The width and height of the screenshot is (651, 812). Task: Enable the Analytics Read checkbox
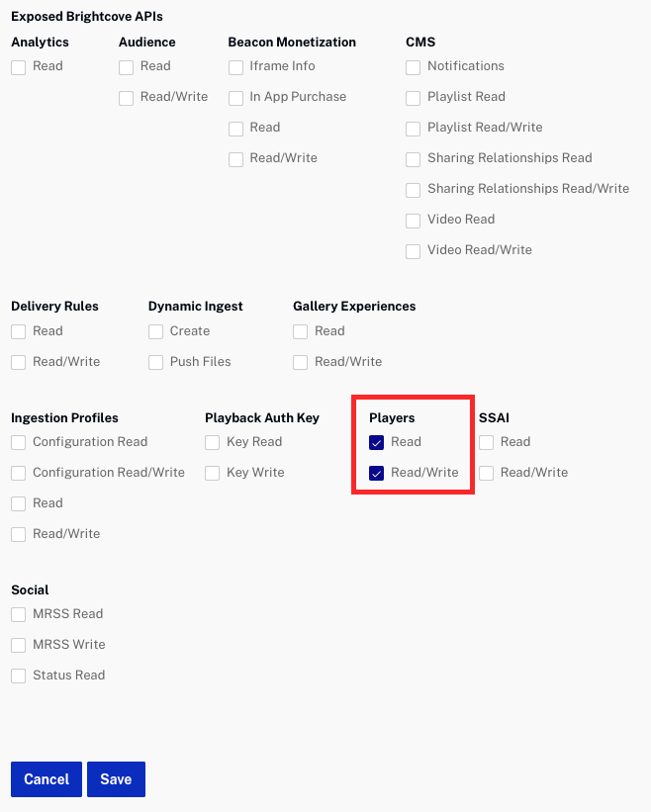click(x=19, y=67)
